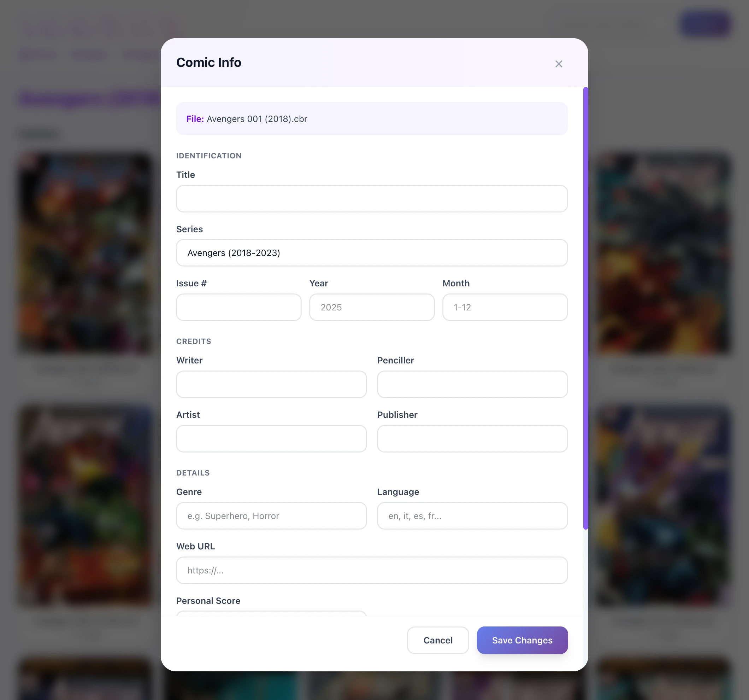
Task: Click the Language input field
Action: 472,516
